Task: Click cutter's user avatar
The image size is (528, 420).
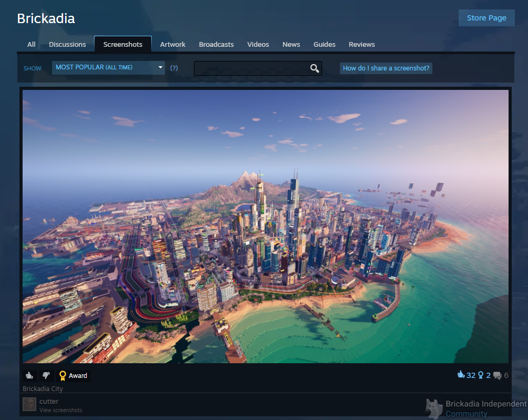Action: click(30, 404)
